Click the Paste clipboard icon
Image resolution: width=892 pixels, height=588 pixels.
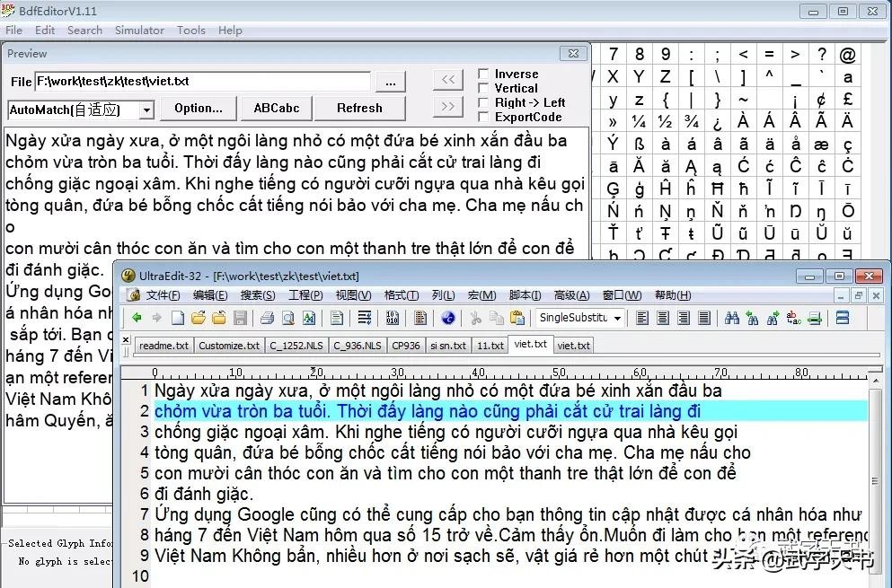[x=517, y=318]
